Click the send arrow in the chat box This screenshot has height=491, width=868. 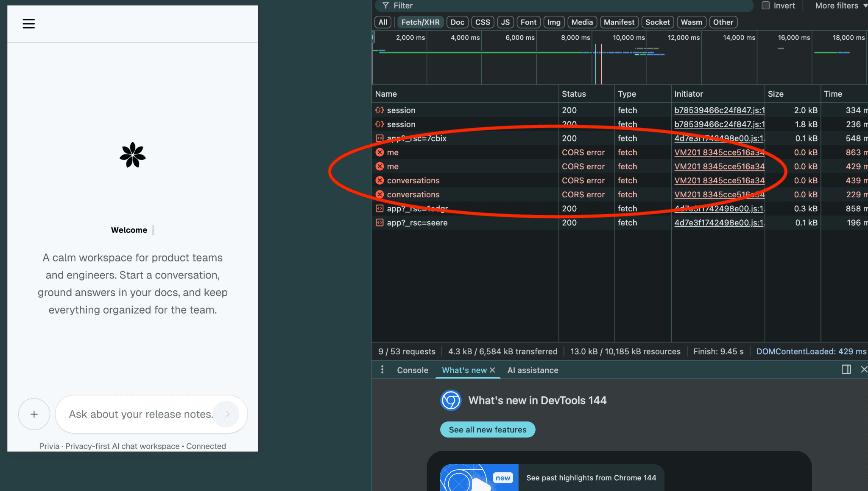(x=227, y=414)
